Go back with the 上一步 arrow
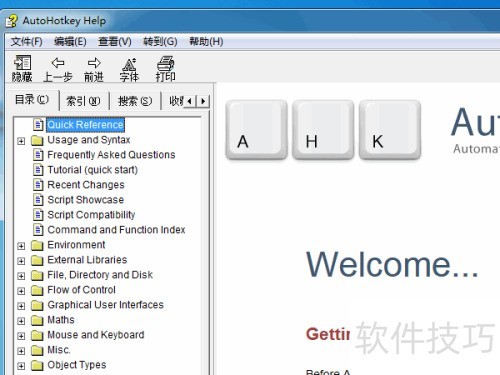The width and height of the screenshot is (500, 375). coord(58,69)
